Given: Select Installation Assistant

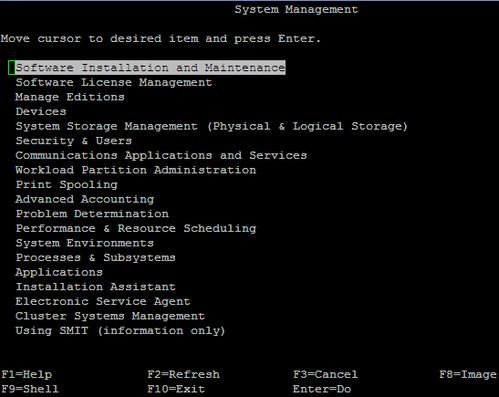Looking at the screenshot, I should [x=95, y=287].
